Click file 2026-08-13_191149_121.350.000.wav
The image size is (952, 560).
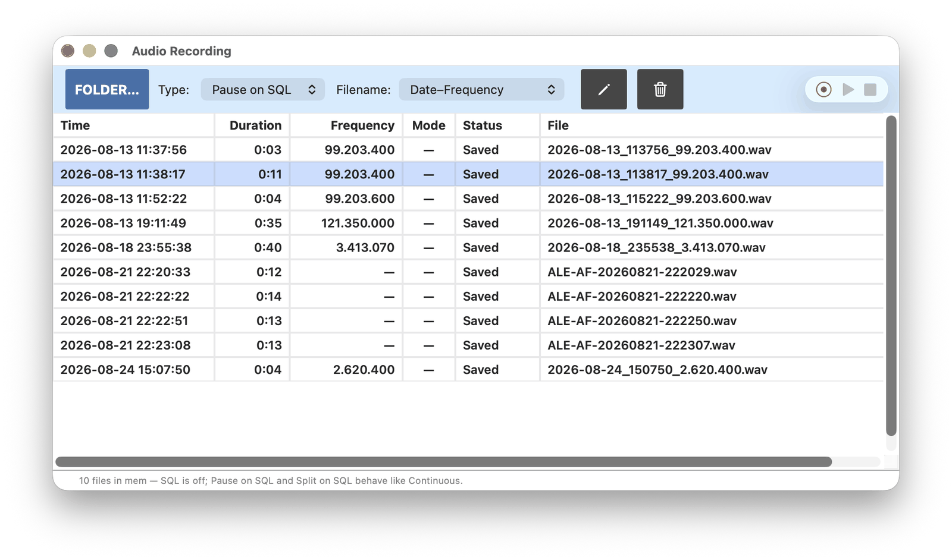coord(660,223)
